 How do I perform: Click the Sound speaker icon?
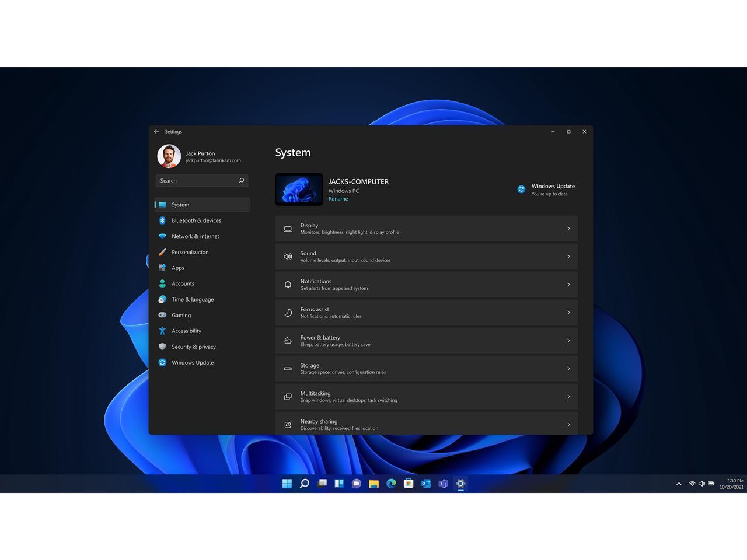(288, 257)
